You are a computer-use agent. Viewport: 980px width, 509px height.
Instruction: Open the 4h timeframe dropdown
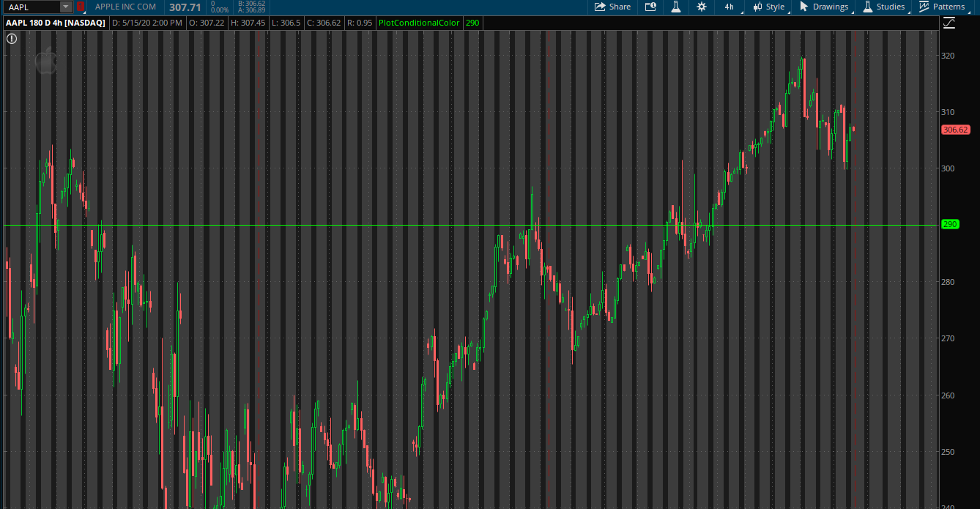click(730, 7)
